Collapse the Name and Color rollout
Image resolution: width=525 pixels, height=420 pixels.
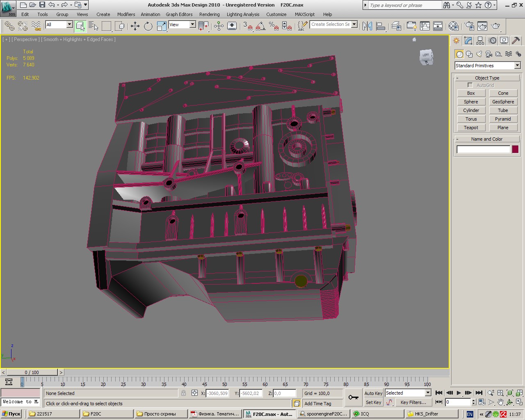coord(487,139)
